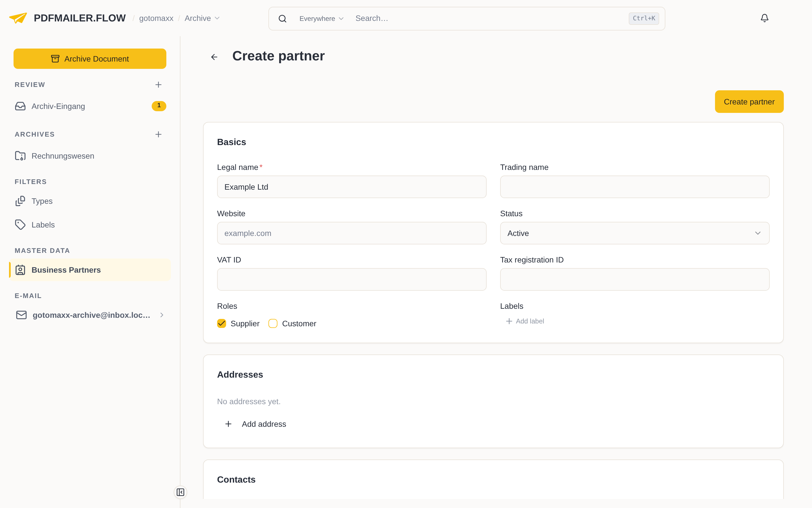Click the Legal name input field
Image resolution: width=812 pixels, height=508 pixels.
pyautogui.click(x=352, y=187)
